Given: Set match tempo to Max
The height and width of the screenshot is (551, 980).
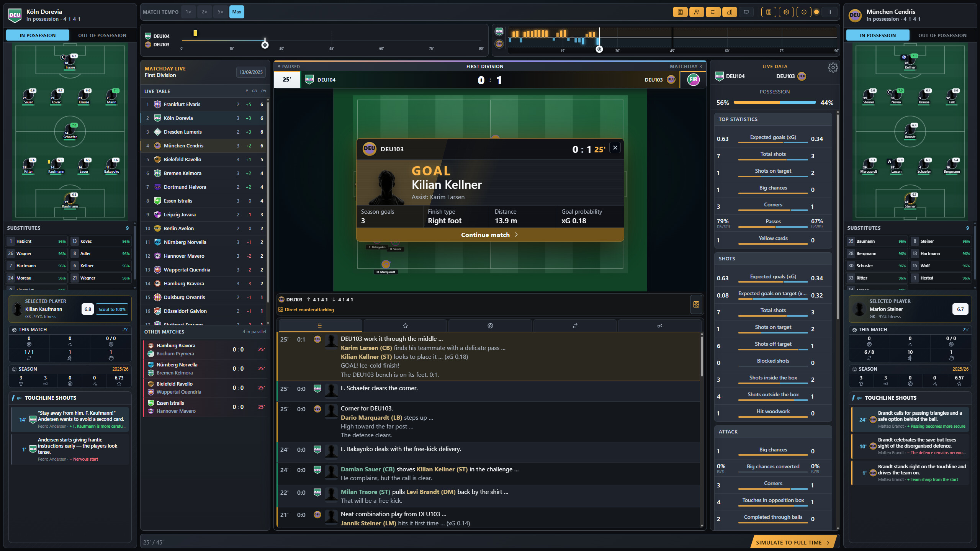Looking at the screenshot, I should (237, 12).
